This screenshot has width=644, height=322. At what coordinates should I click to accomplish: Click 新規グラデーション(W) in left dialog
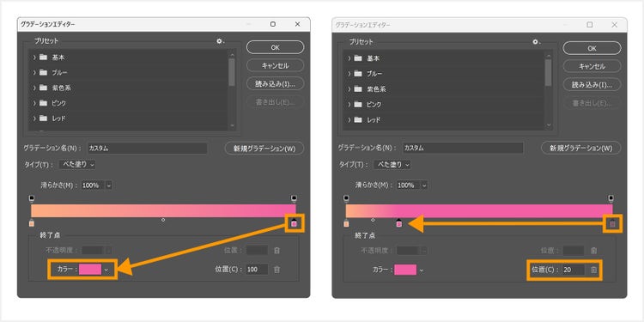[x=264, y=149]
